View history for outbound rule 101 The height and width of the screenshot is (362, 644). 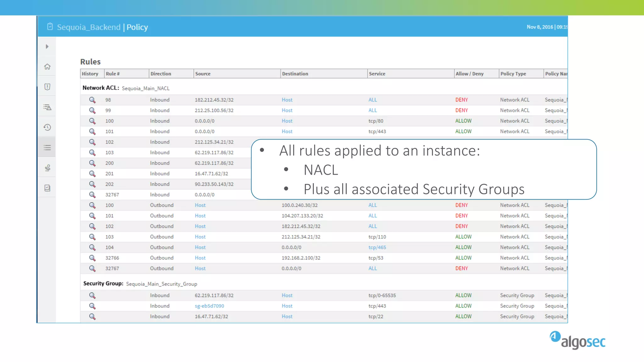pos(92,216)
